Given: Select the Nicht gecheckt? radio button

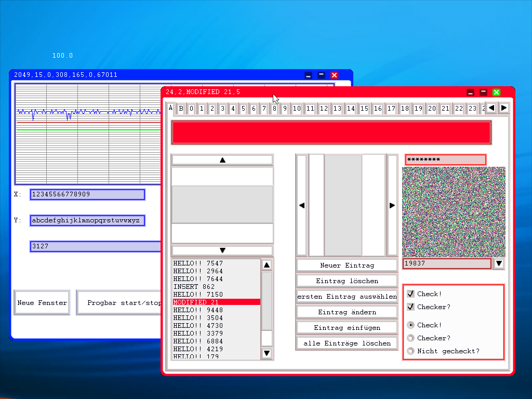Looking at the screenshot, I should click(410, 351).
